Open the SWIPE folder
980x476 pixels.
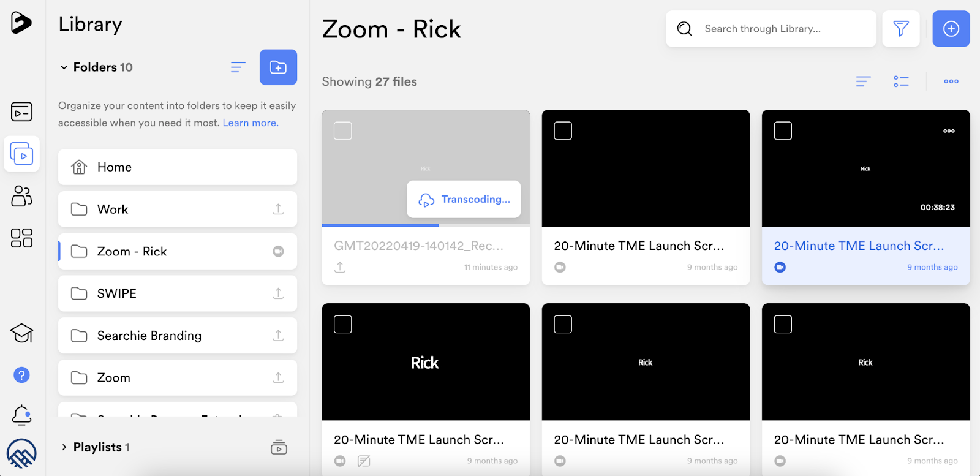click(x=178, y=293)
